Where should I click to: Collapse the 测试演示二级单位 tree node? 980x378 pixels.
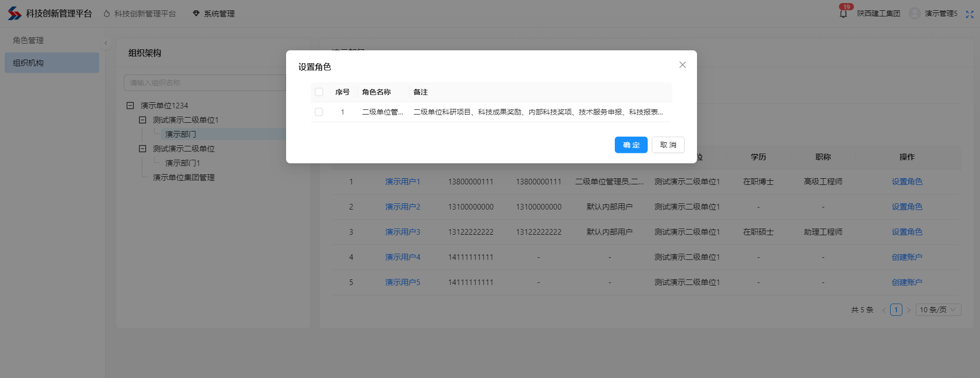click(143, 148)
